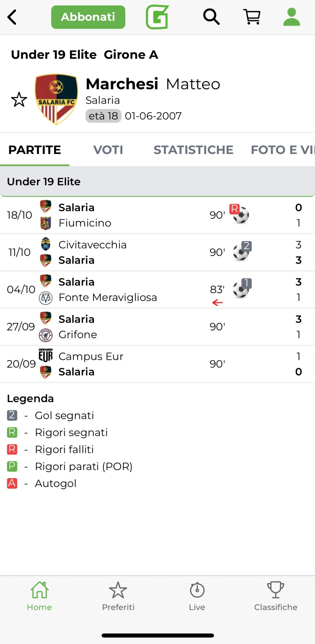Screen dimensions: 315x644
Task: Open the shopping cart
Action: tap(252, 17)
